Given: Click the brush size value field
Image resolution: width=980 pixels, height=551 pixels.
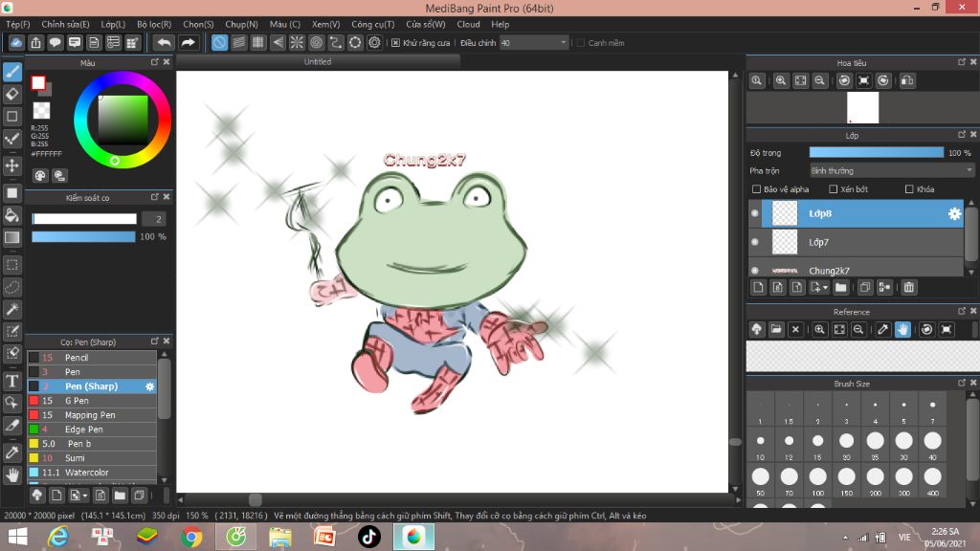Looking at the screenshot, I should (154, 219).
